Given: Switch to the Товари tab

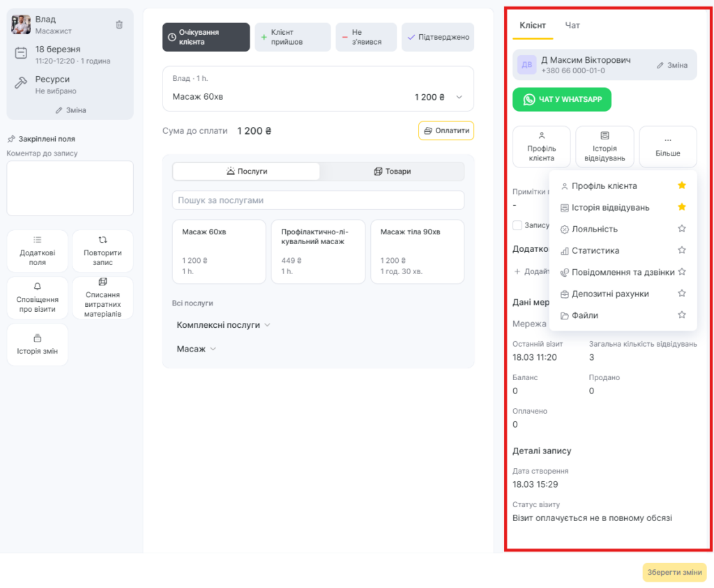Looking at the screenshot, I should 392,172.
